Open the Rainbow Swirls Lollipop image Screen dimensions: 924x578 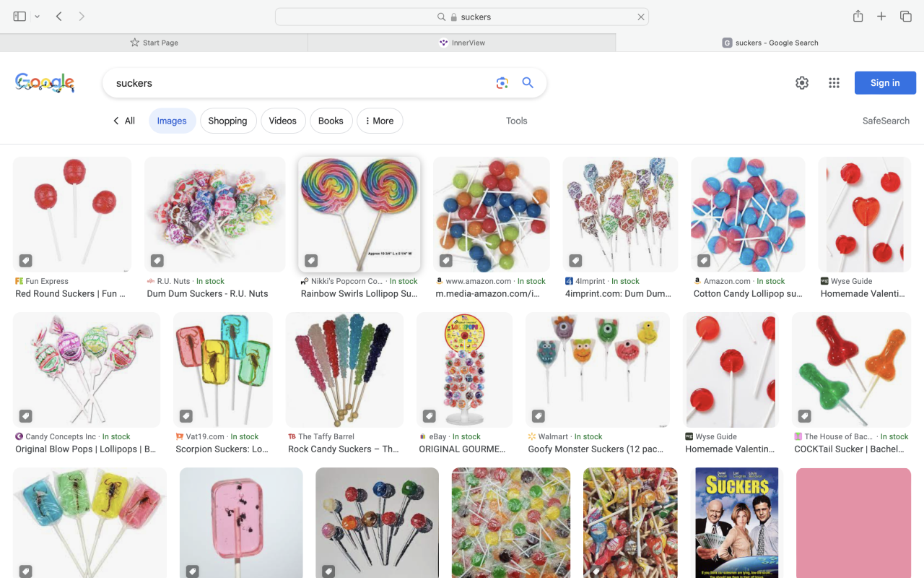pyautogui.click(x=359, y=215)
